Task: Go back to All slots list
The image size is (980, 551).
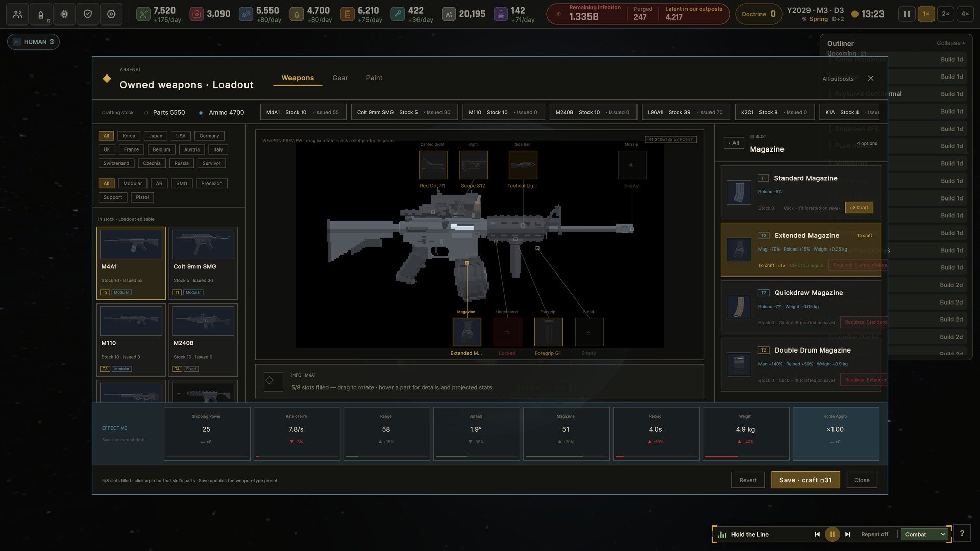Action: (x=733, y=143)
